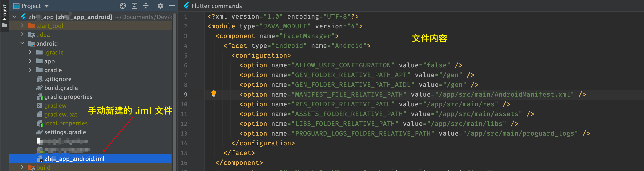Click line number 1 in gutter

(185, 16)
